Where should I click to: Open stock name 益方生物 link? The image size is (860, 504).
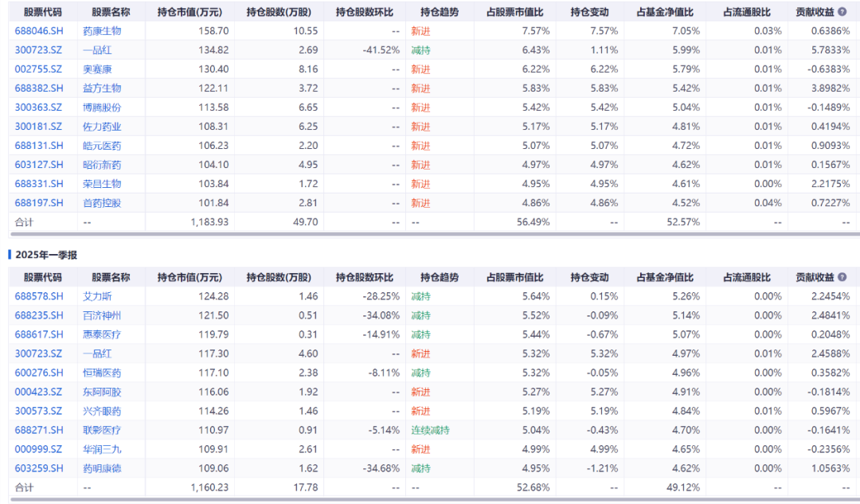tap(102, 88)
